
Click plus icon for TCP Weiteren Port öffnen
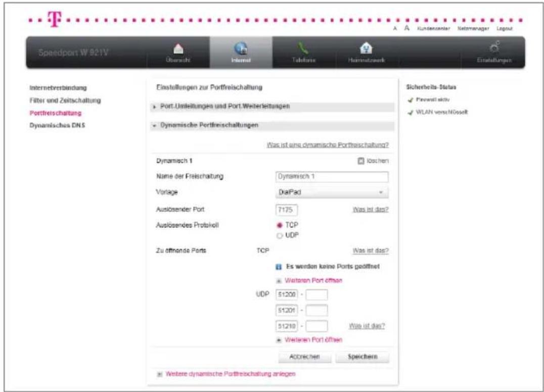(279, 281)
